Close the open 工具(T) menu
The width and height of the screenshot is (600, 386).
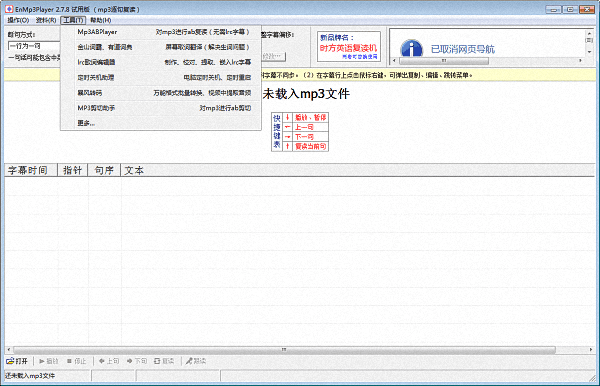[73, 20]
